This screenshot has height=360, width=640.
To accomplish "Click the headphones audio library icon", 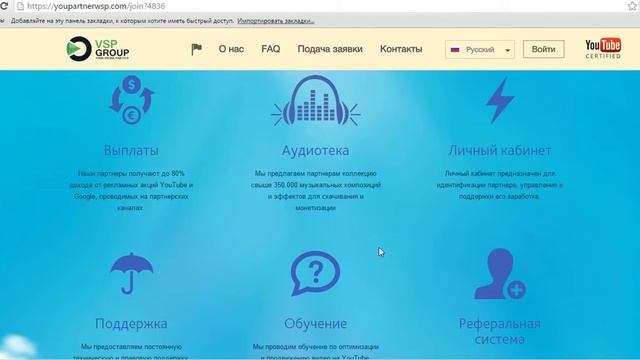I will (x=316, y=100).
